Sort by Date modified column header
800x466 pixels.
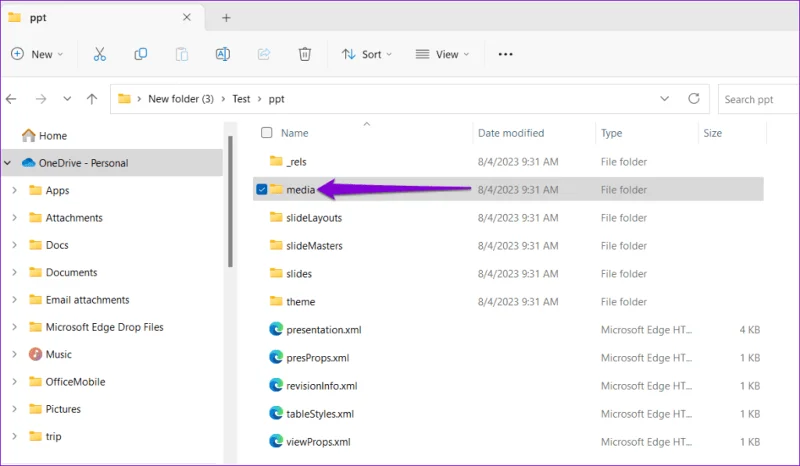(511, 133)
